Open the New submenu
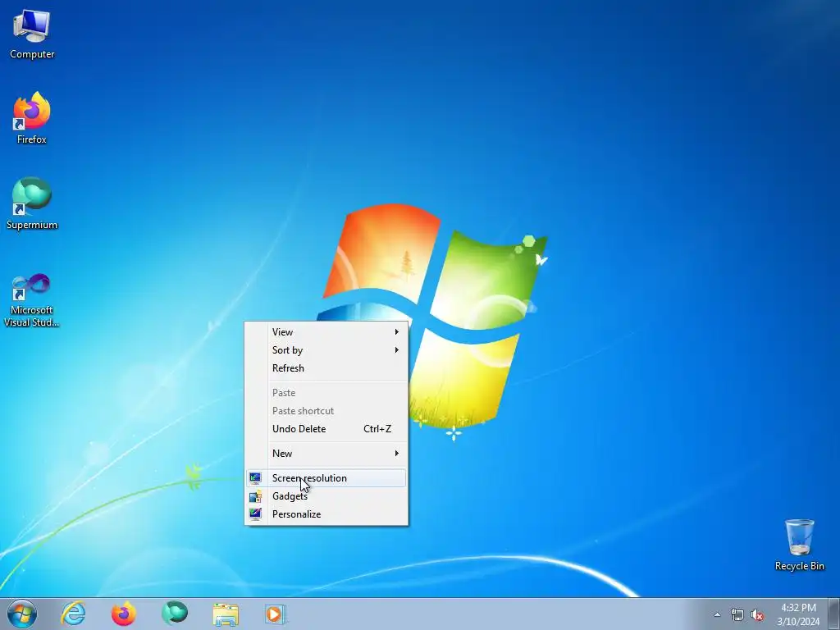Image resolution: width=840 pixels, height=630 pixels. coord(326,454)
